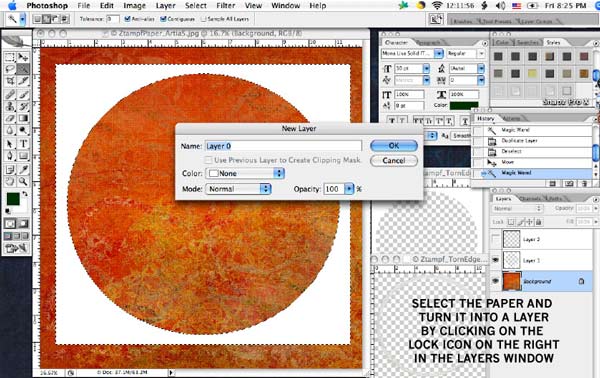Select the Duplicate Layer history state
This screenshot has width=600, height=378.
[x=531, y=141]
